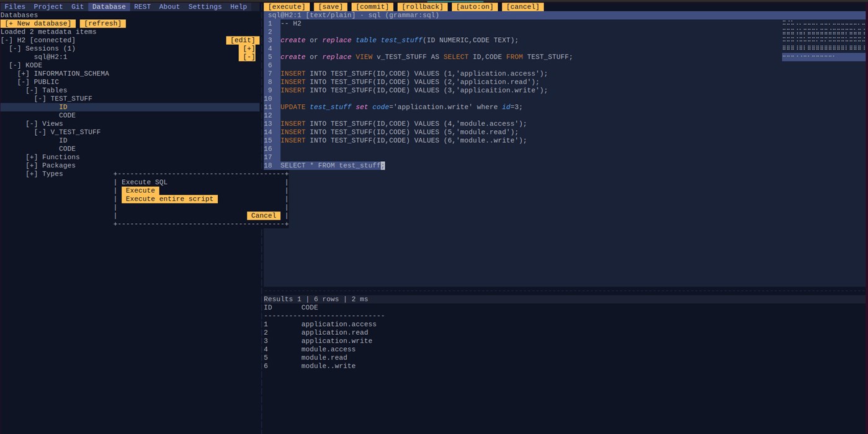This screenshot has height=434, width=868.
Task: Select the CODE column under TEST_STUFF table
Action: click(x=67, y=115)
